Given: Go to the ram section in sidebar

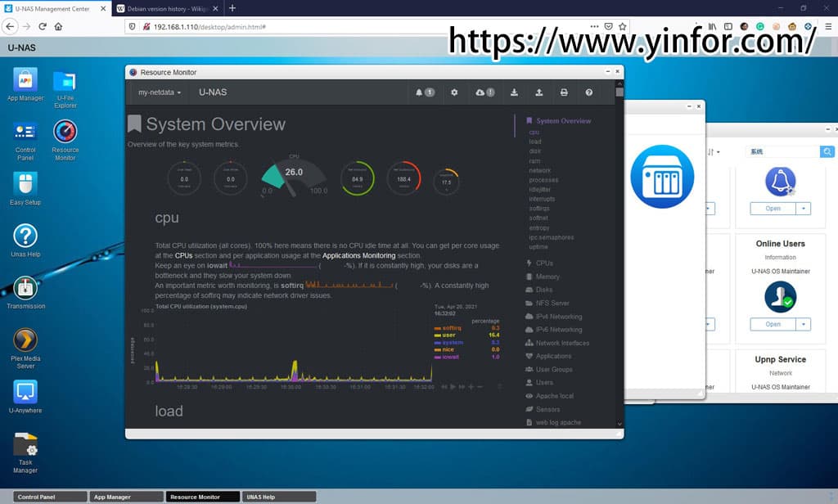Looking at the screenshot, I should coord(534,161).
